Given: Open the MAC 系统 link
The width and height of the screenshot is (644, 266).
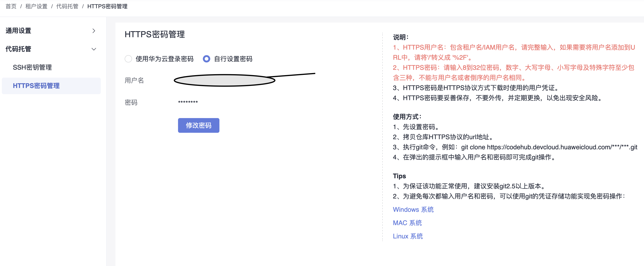Looking at the screenshot, I should [407, 223].
